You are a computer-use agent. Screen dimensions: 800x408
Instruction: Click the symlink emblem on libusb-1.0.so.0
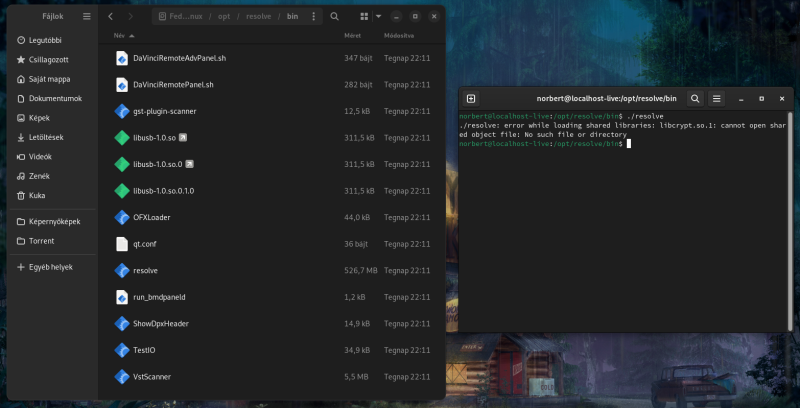189,164
